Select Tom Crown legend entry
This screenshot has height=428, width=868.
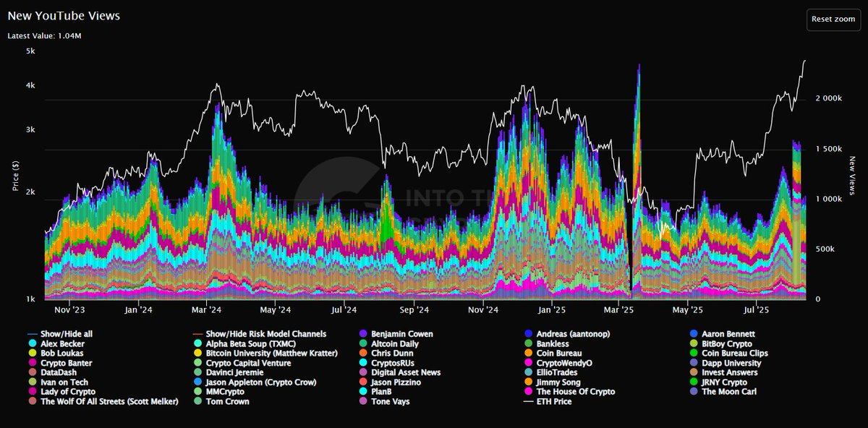pos(221,401)
